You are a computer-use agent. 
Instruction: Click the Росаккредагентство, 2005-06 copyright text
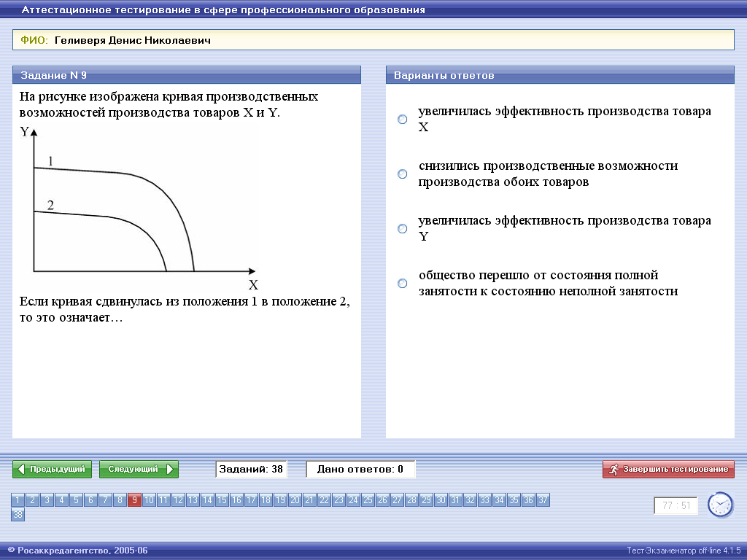78,551
